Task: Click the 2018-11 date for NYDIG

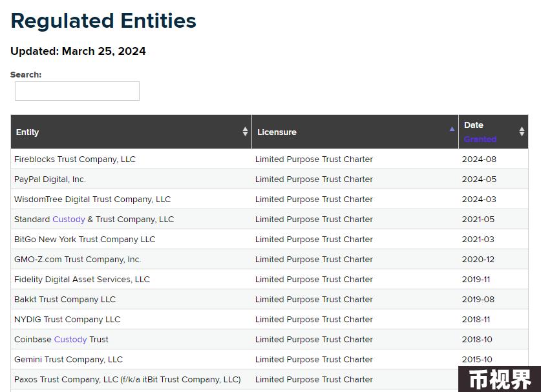Action: tap(476, 319)
